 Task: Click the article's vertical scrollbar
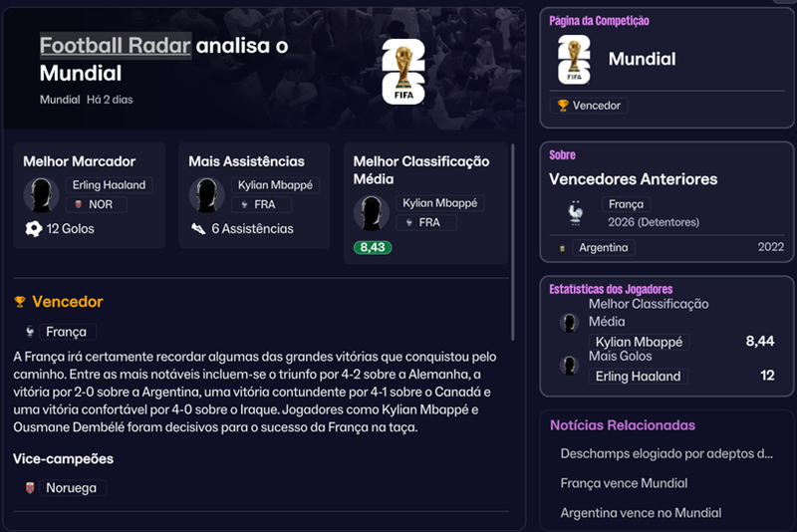point(513,242)
